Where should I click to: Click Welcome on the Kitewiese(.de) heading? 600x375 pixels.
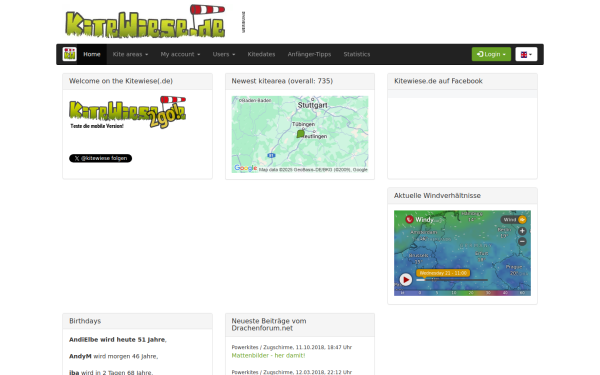tap(121, 81)
